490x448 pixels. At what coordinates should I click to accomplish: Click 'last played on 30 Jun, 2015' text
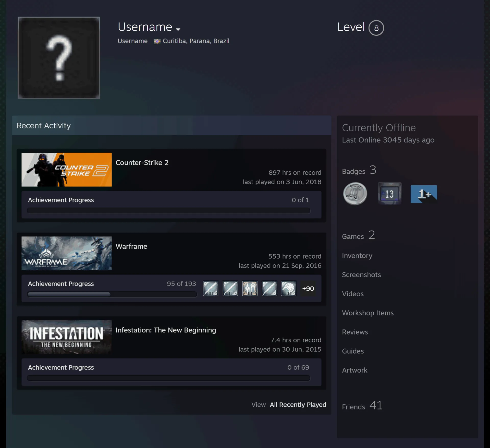click(x=280, y=349)
